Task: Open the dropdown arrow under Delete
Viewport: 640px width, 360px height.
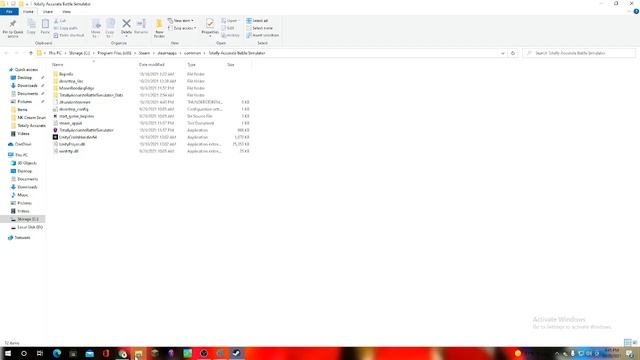Action: [x=126, y=36]
